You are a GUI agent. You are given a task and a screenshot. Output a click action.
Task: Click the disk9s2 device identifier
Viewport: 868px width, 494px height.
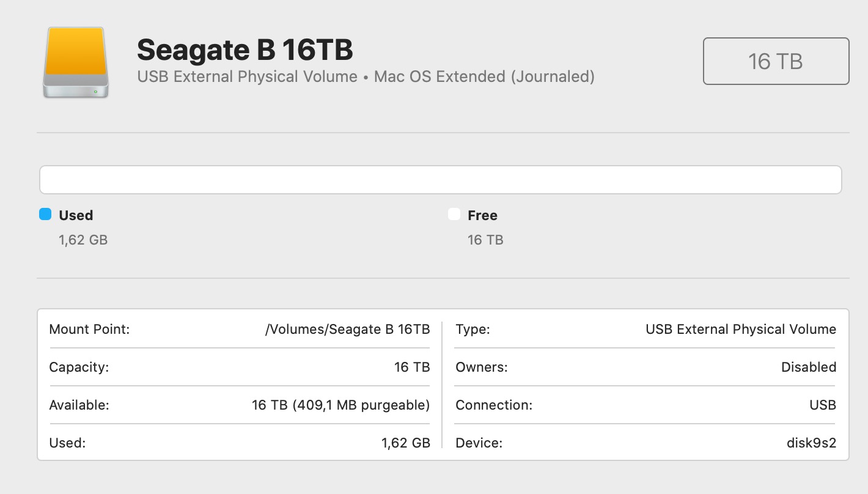(811, 443)
